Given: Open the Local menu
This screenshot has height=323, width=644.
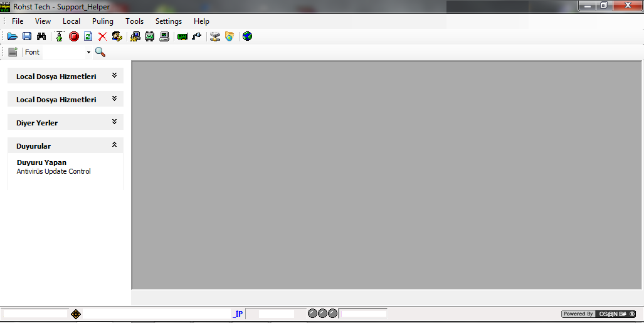Looking at the screenshot, I should tap(71, 21).
